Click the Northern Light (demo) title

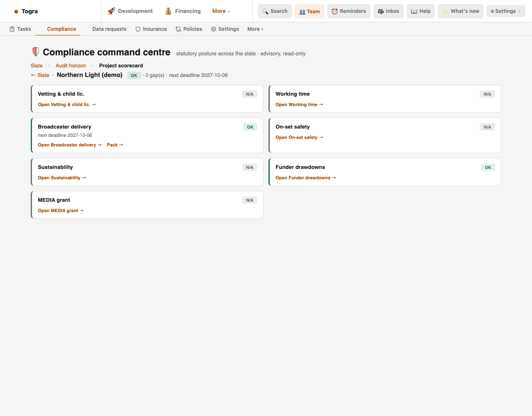90,75
